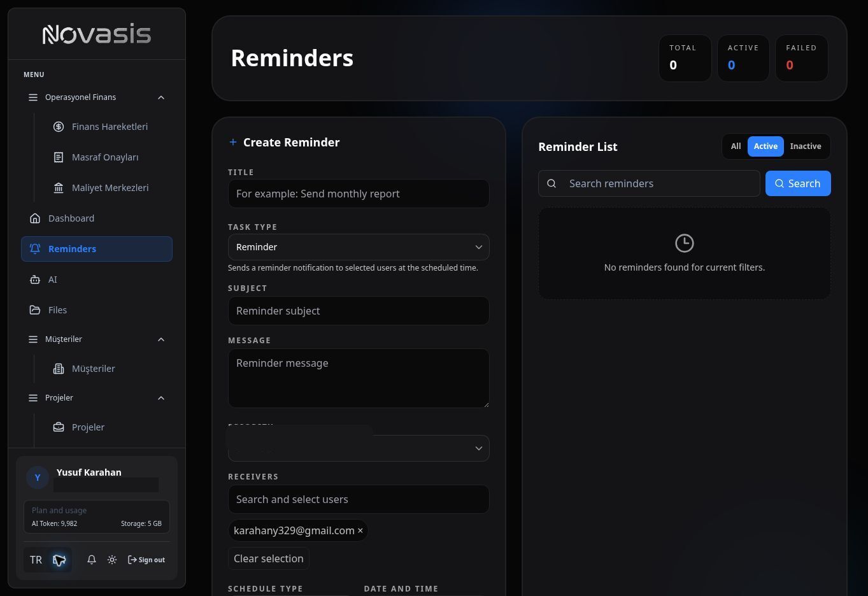868x596 pixels.
Task: Click the Total count card
Action: tap(685, 58)
